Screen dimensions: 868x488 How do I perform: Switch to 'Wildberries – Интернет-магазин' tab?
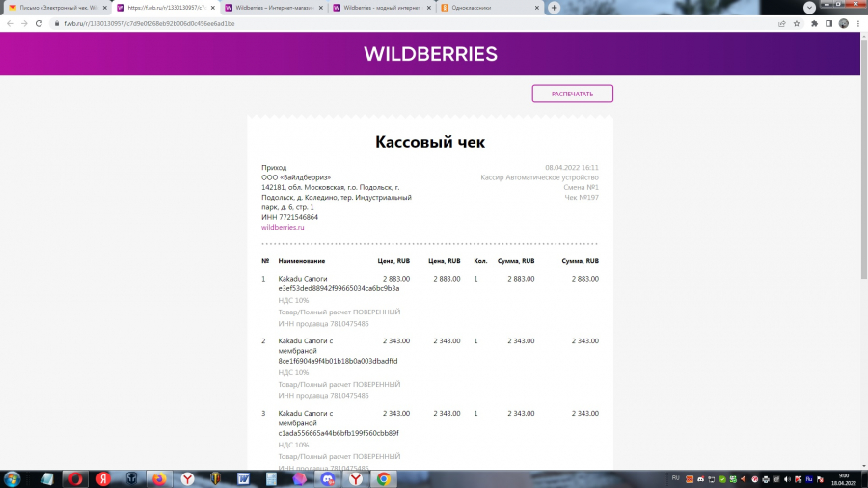click(274, 8)
